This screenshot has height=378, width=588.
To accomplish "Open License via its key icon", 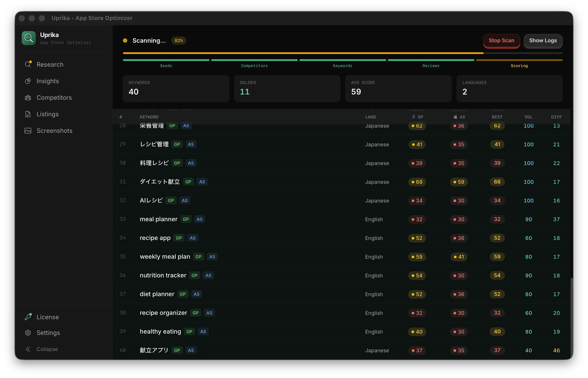I will 28,317.
